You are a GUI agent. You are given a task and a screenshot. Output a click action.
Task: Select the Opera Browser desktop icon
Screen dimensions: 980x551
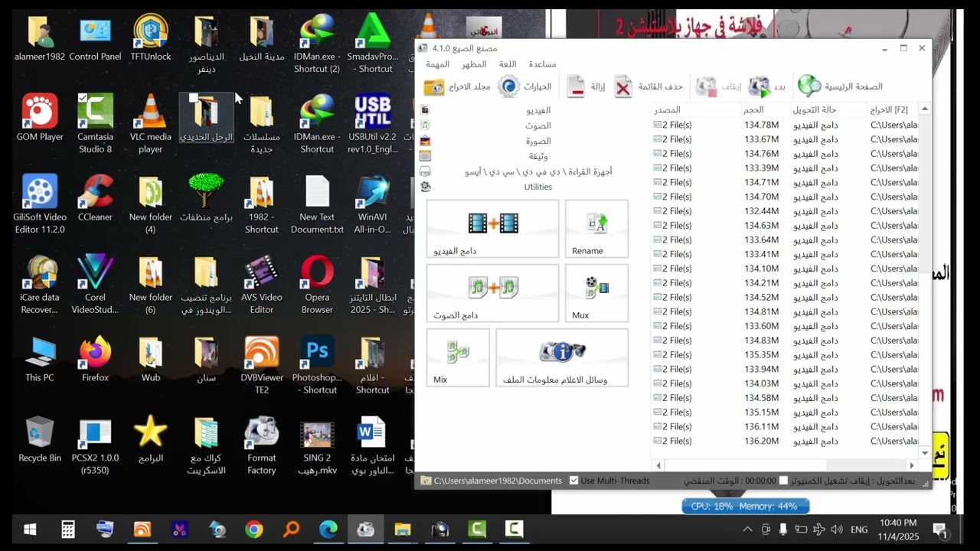317,285
